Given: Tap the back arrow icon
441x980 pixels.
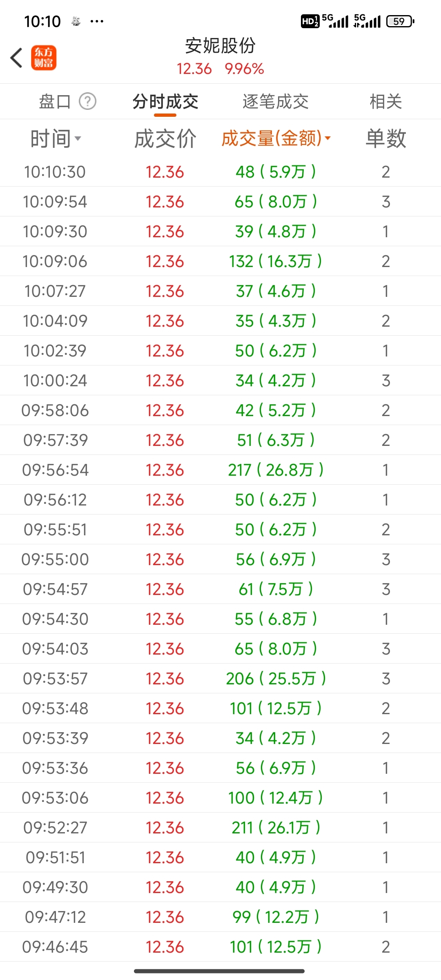Looking at the screenshot, I should pyautogui.click(x=16, y=58).
